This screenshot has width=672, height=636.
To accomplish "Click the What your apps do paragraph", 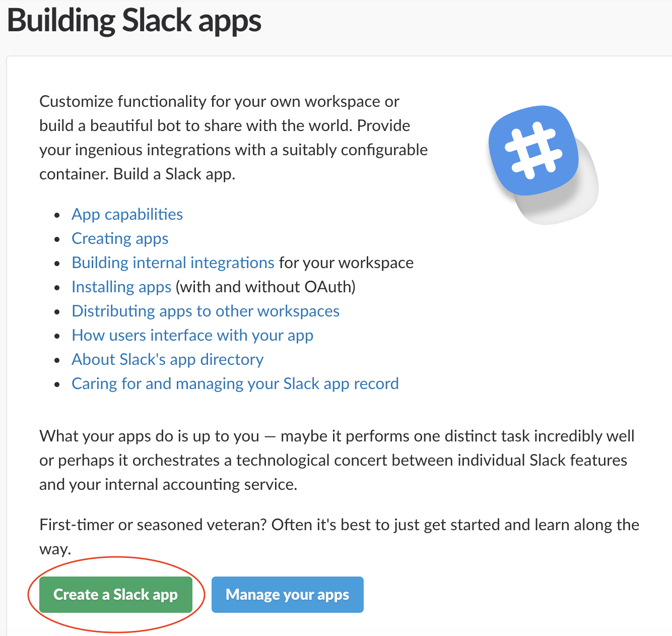I will (x=337, y=460).
